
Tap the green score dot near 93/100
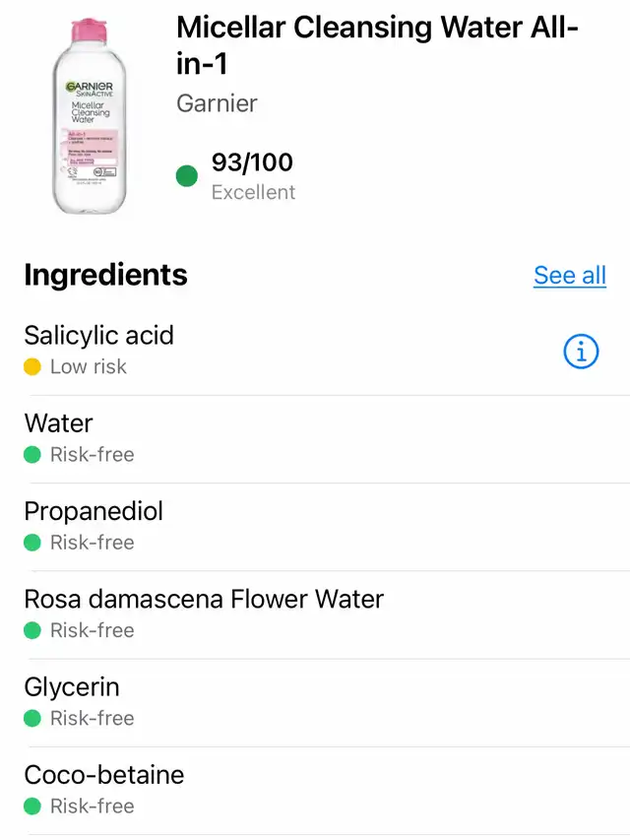187,177
